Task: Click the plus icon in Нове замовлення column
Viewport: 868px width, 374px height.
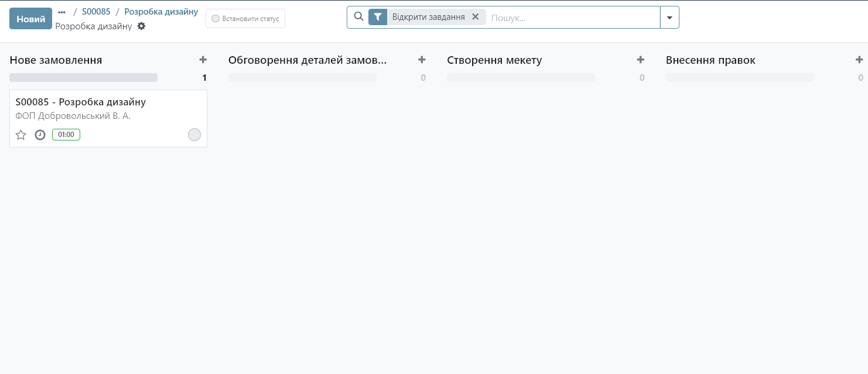Action: pos(203,60)
